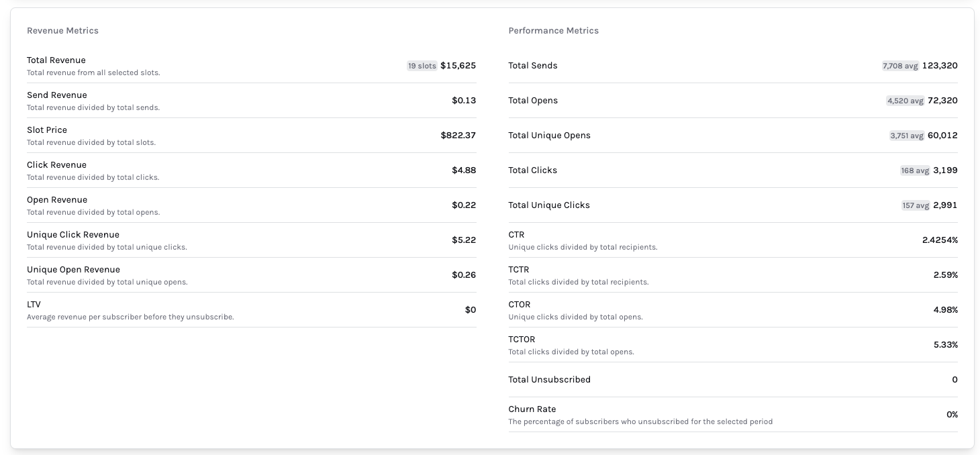Select the Click Revenue label

coord(56,165)
